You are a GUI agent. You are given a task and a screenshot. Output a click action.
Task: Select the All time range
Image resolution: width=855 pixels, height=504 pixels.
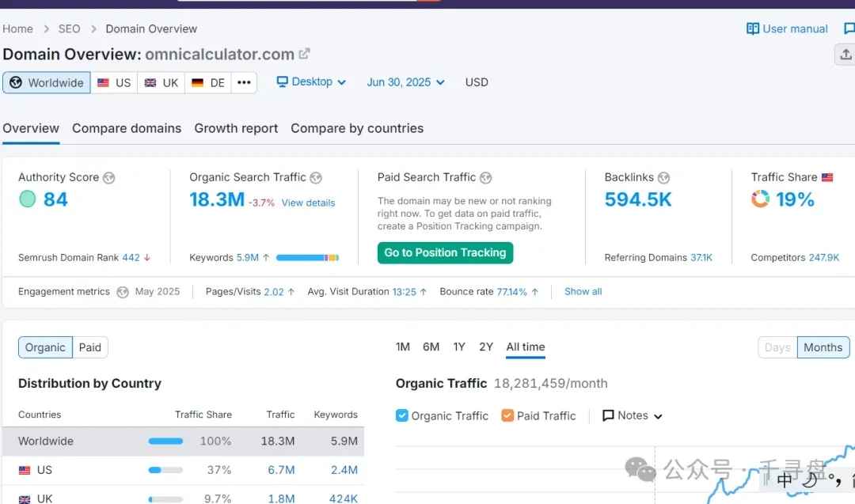click(x=526, y=347)
